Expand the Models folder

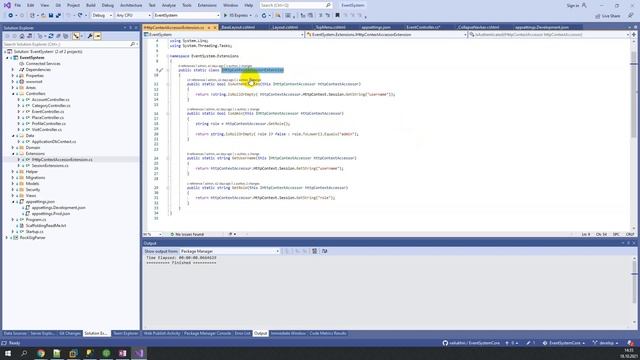coord(13,184)
